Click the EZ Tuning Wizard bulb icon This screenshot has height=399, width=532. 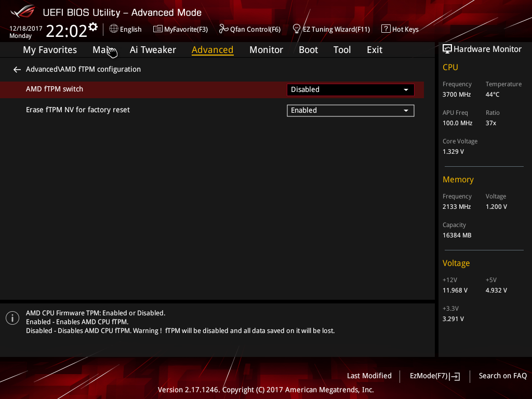tap(296, 29)
